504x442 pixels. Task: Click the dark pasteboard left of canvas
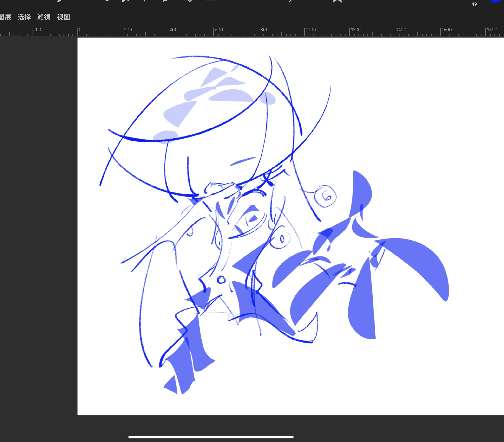[39, 222]
